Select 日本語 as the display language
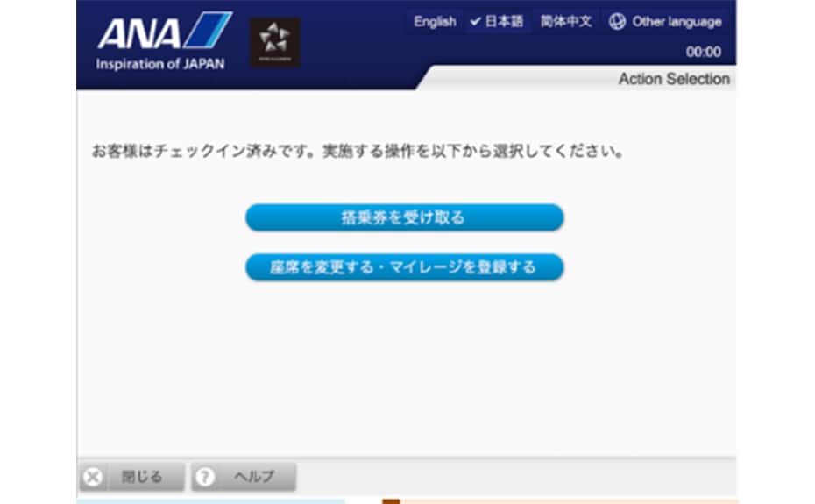The width and height of the screenshot is (815, 504). (x=503, y=22)
